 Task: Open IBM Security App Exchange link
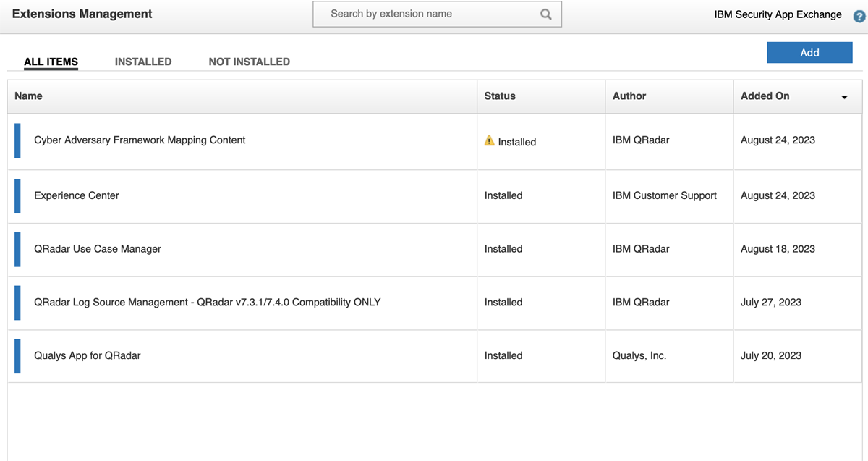pos(778,14)
